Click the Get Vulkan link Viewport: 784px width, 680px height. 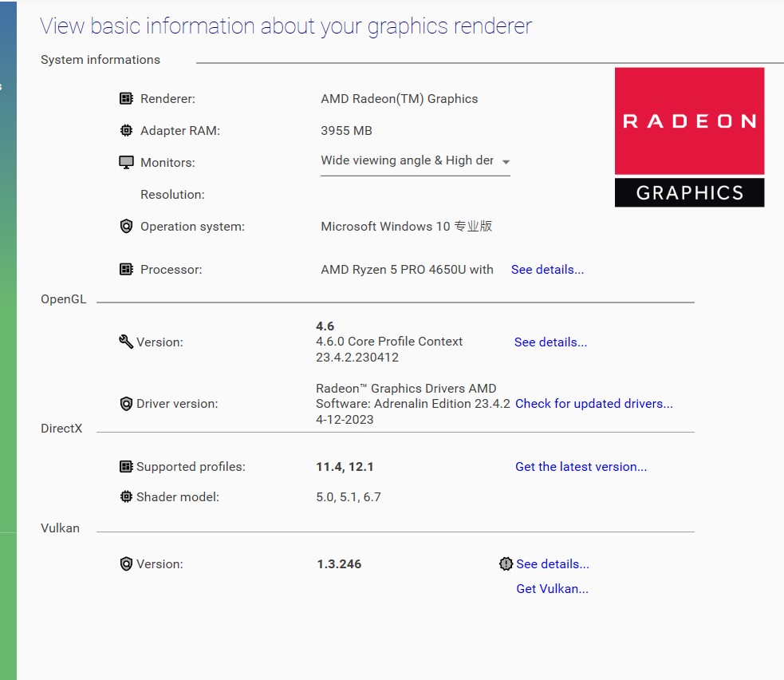click(552, 588)
